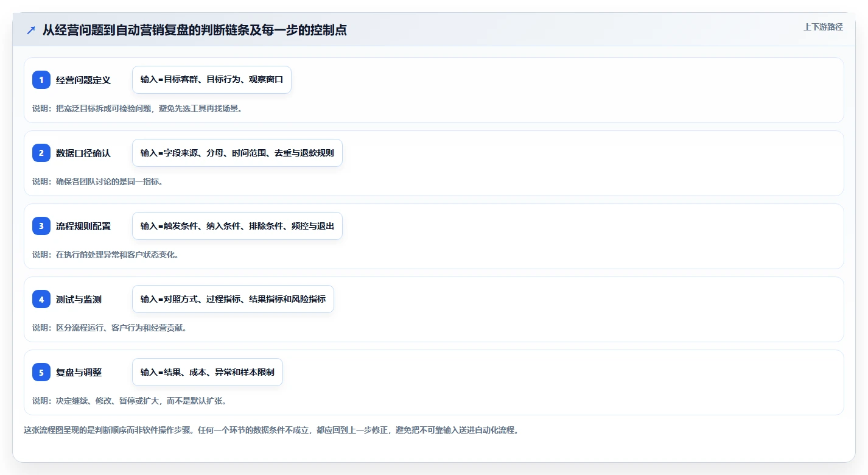This screenshot has height=475, width=868.
Task: Click the 输入=目标客群、目标行为、观察窗口 box
Action: click(x=212, y=80)
